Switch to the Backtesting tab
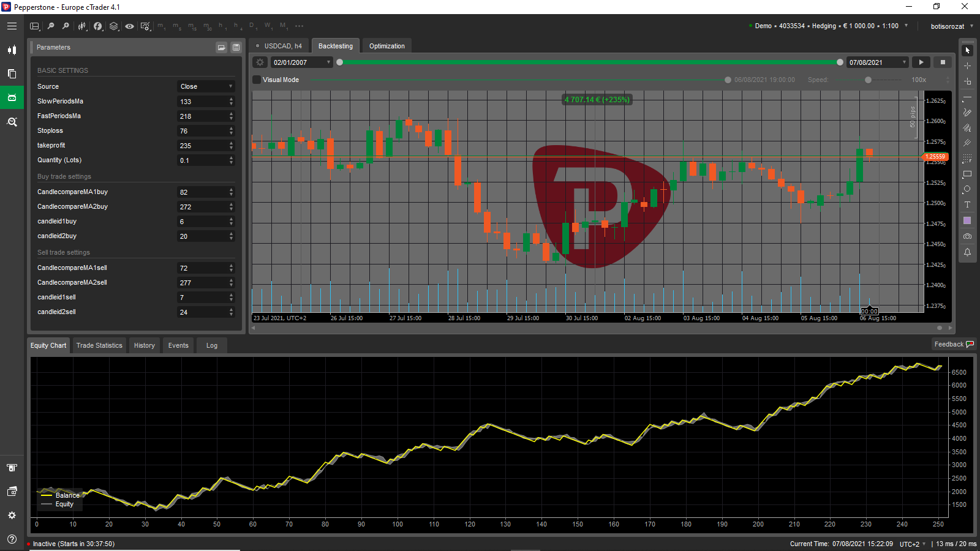 pos(336,46)
